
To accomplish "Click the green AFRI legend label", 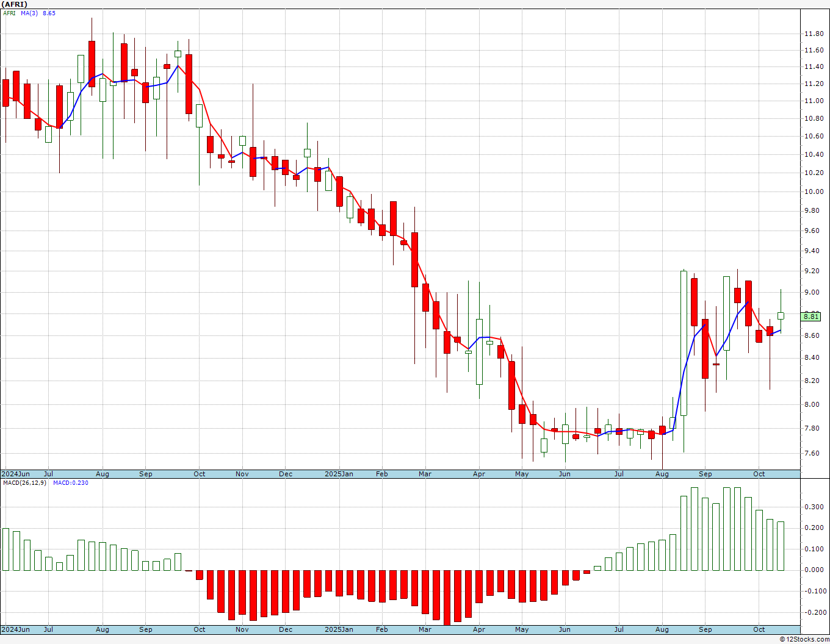I will click(x=9, y=13).
